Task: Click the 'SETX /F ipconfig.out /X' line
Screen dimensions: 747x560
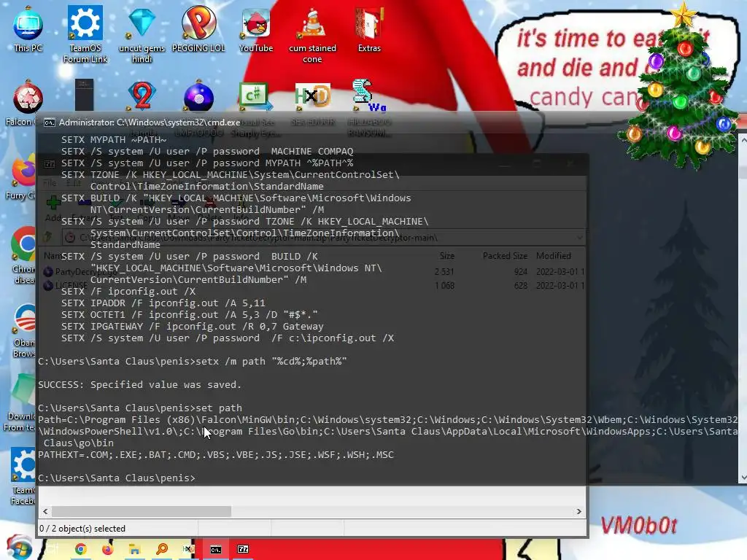Action: pos(128,292)
